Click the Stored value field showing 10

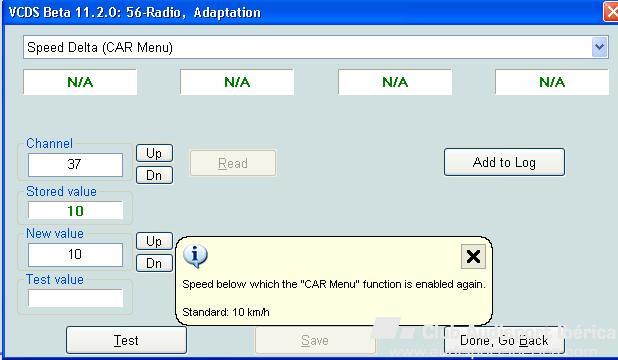click(x=75, y=211)
